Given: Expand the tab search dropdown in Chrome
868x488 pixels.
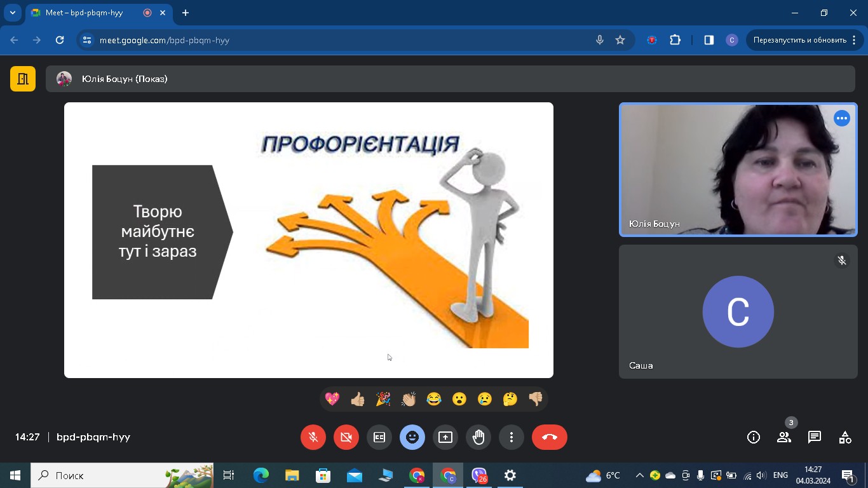Looking at the screenshot, I should [13, 13].
